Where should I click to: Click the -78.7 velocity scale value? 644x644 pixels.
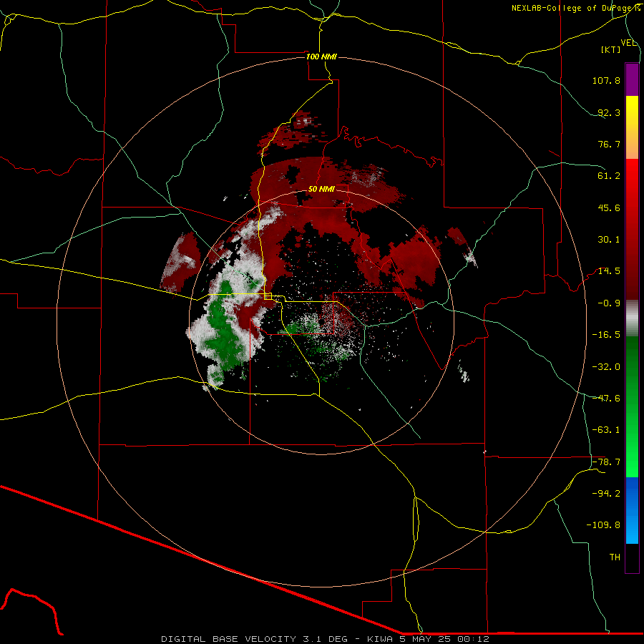pos(606,462)
